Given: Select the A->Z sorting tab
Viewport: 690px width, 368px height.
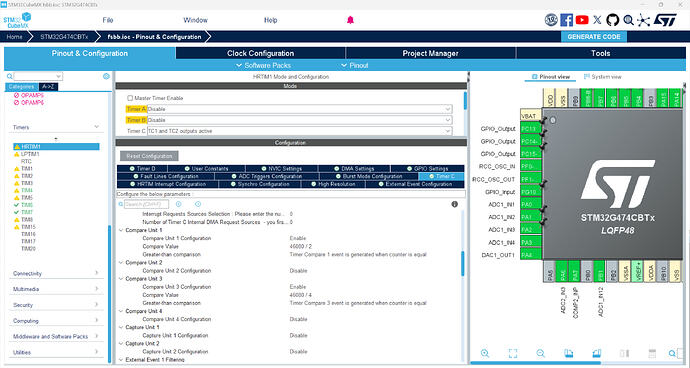Looking at the screenshot, I should (48, 87).
